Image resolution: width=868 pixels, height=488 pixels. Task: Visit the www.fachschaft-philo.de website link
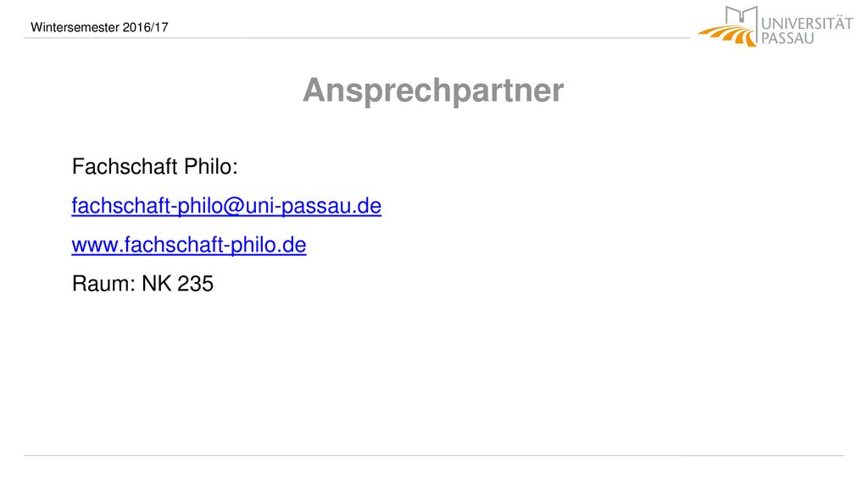pyautogui.click(x=189, y=245)
